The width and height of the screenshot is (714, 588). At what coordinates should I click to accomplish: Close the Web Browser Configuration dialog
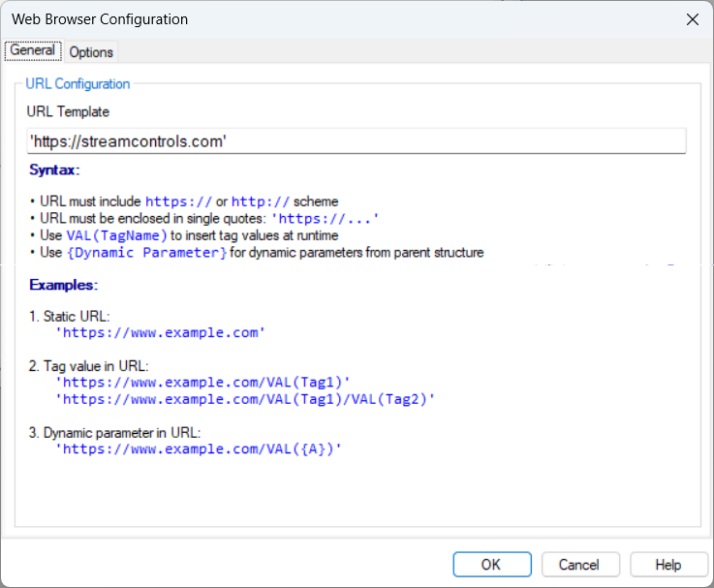click(x=692, y=19)
